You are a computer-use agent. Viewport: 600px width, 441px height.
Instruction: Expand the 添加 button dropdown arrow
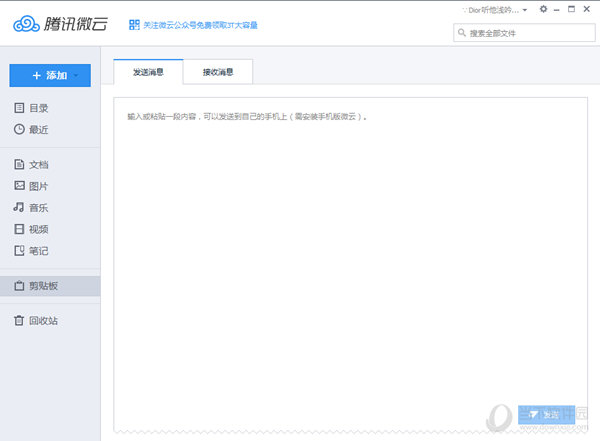point(77,75)
